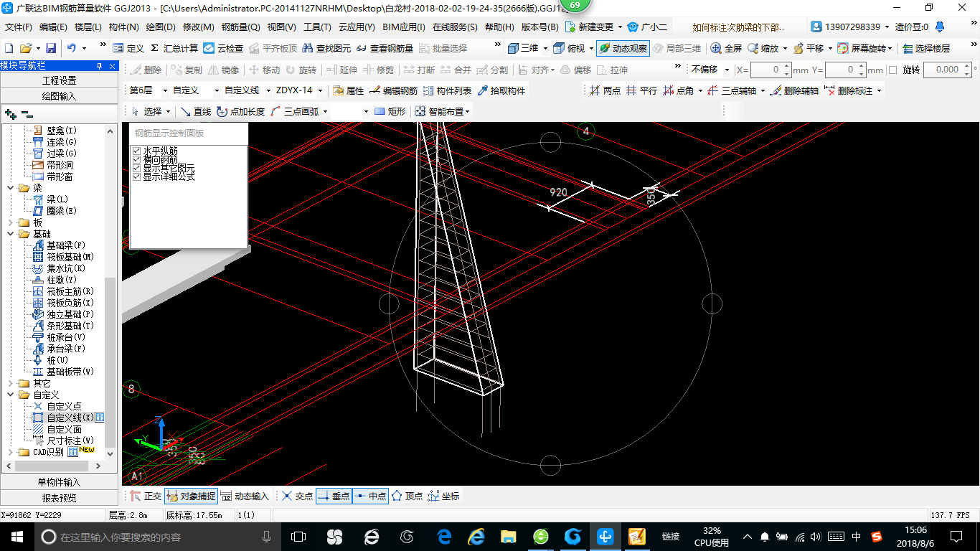Collapse the 基础 tree folder

coord(11,234)
